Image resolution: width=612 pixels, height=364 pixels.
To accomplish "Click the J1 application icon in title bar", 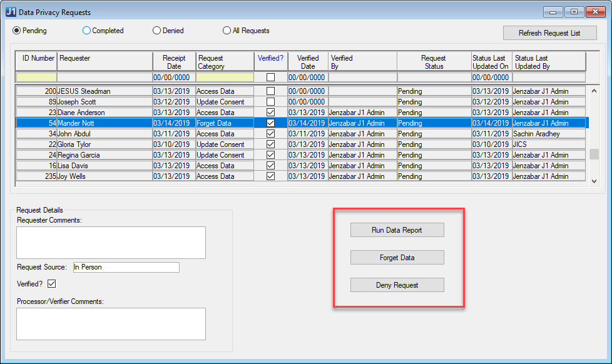I will pyautogui.click(x=11, y=12).
